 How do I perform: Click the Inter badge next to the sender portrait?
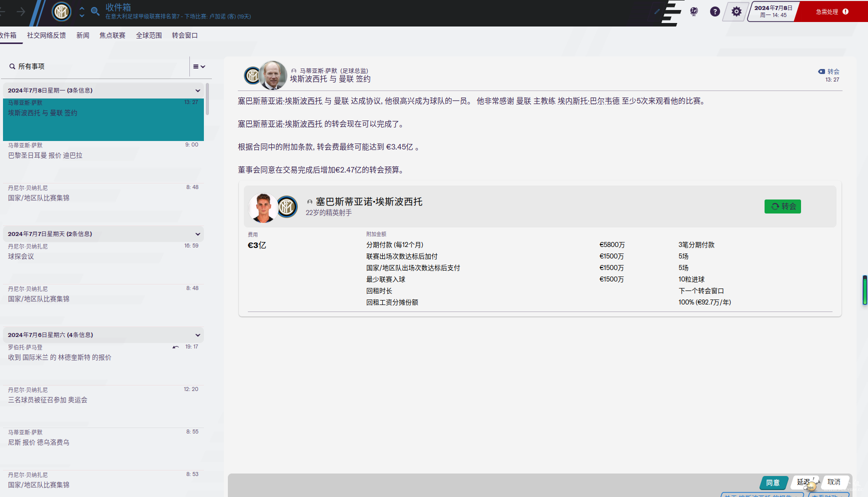tap(252, 75)
